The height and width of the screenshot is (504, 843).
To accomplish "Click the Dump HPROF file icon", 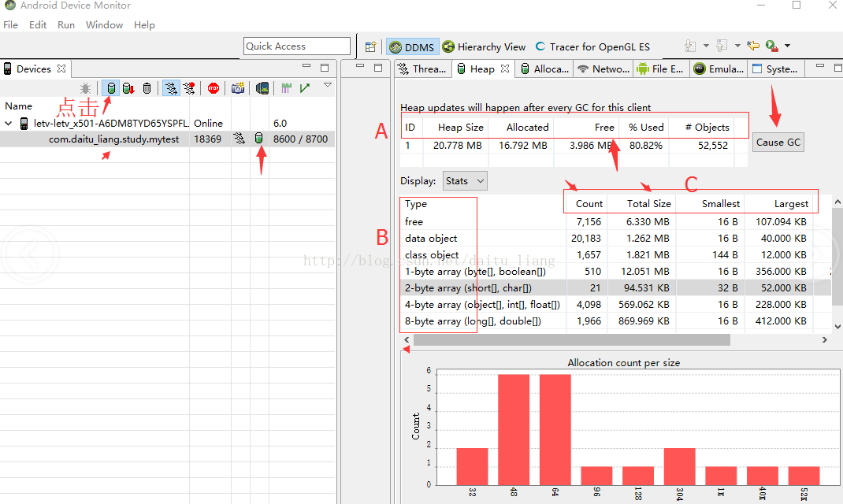I will 128,88.
